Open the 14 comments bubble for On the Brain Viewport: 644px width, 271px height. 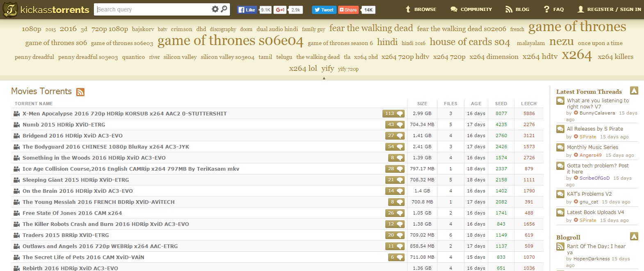[395, 191]
